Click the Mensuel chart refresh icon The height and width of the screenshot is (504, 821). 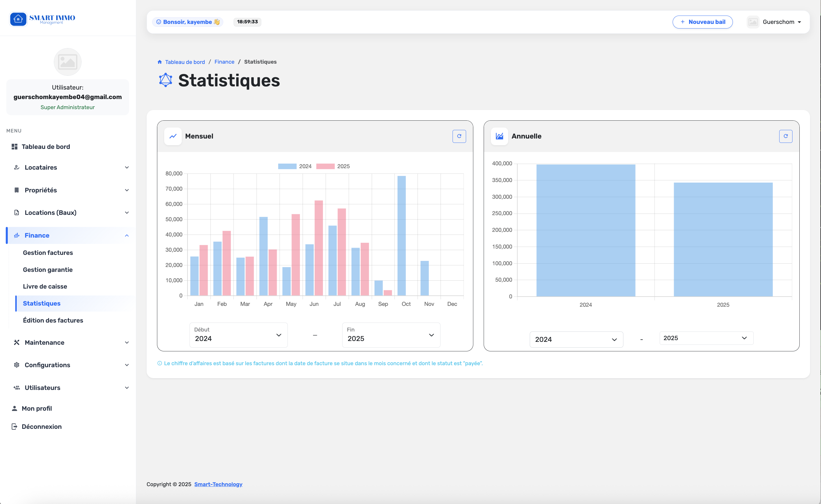pos(459,136)
